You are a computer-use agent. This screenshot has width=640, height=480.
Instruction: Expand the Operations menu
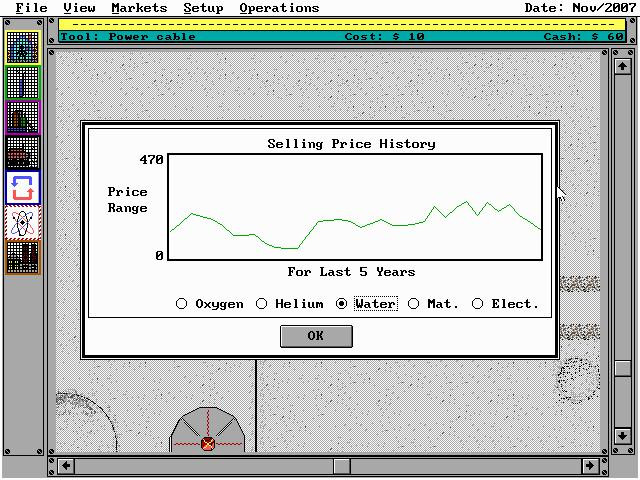click(x=279, y=8)
